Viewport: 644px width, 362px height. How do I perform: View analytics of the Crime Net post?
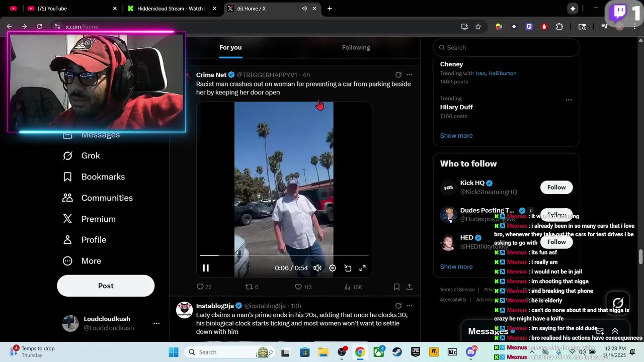point(353,287)
